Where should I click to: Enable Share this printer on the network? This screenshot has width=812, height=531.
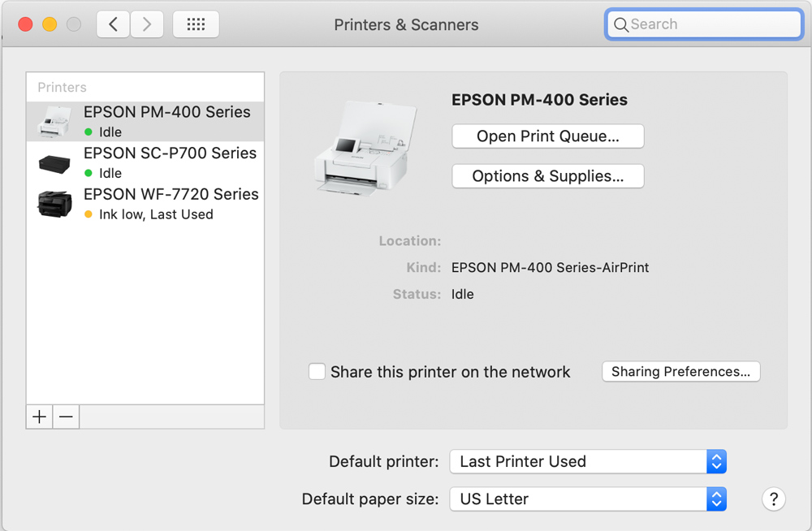[317, 372]
